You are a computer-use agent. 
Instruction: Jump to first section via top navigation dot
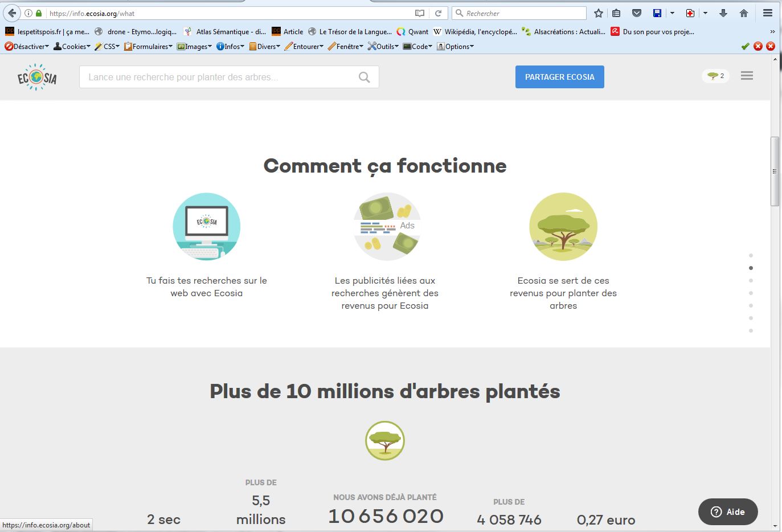point(751,256)
